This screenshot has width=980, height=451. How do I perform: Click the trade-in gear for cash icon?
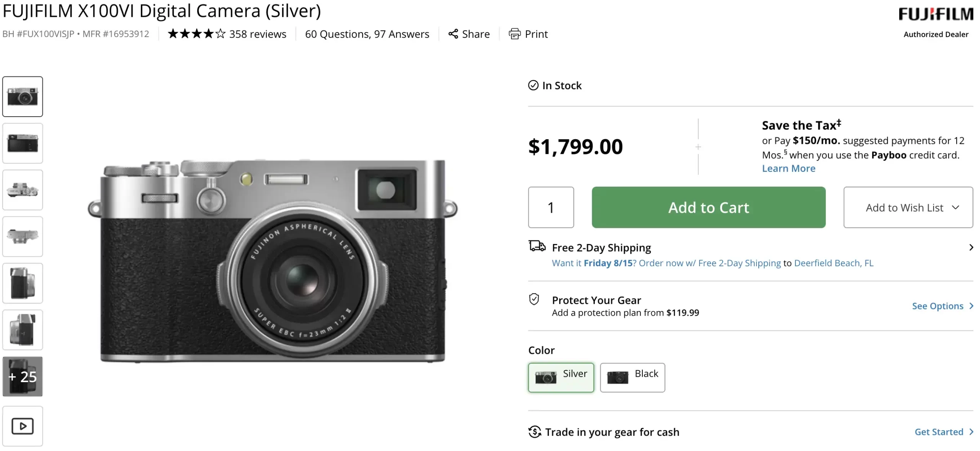point(534,431)
